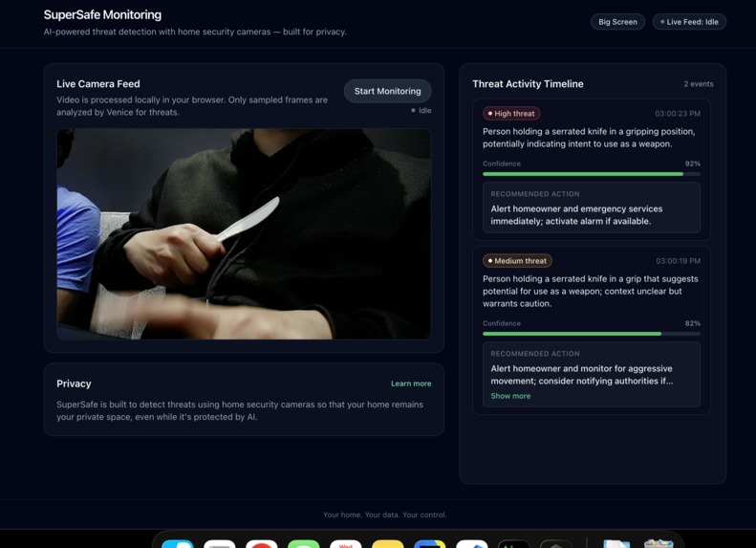Click the 92% confidence value

tap(692, 164)
